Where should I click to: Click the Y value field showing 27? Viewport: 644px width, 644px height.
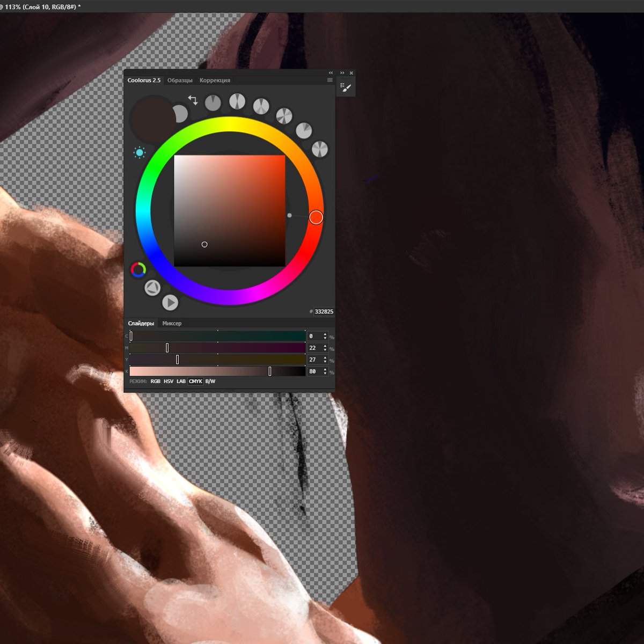pos(314,360)
